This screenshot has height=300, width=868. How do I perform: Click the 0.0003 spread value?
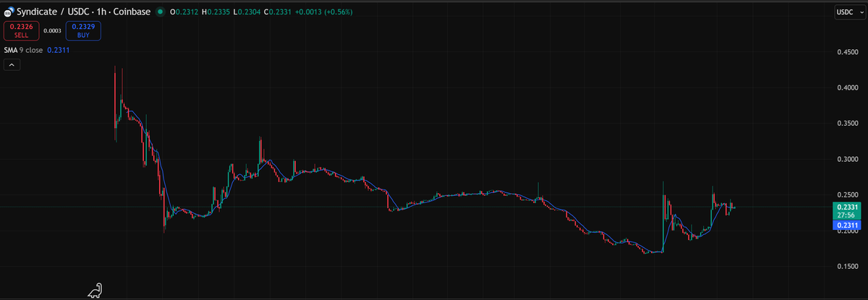pos(52,31)
